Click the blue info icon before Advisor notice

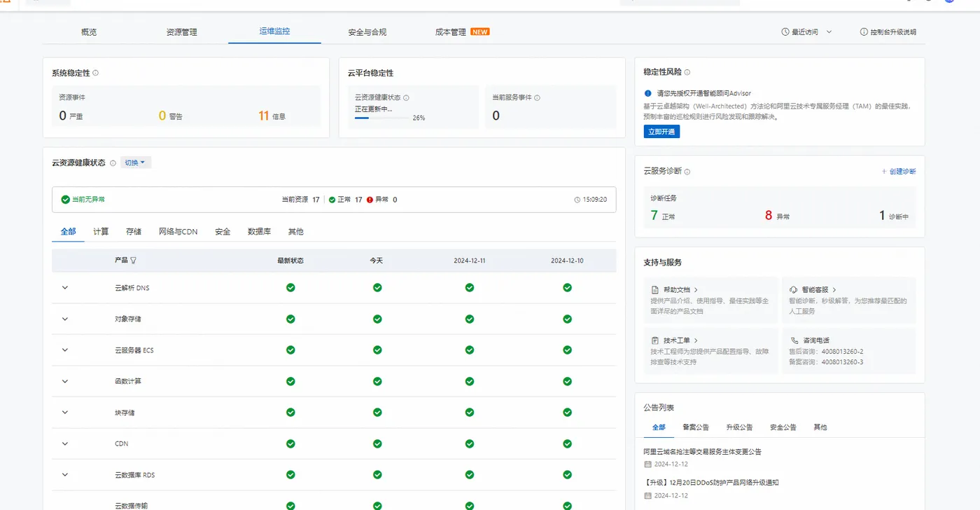tap(647, 93)
